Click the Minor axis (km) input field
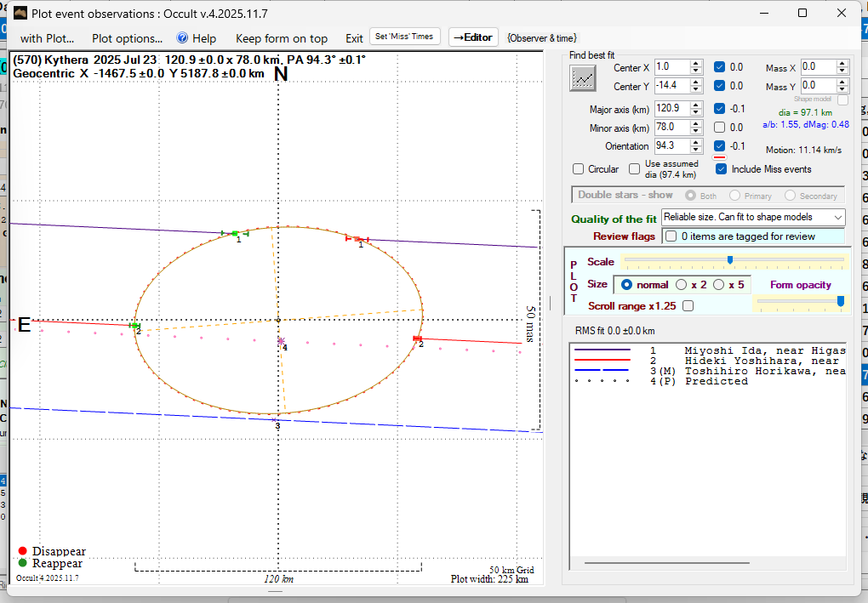 pos(671,128)
